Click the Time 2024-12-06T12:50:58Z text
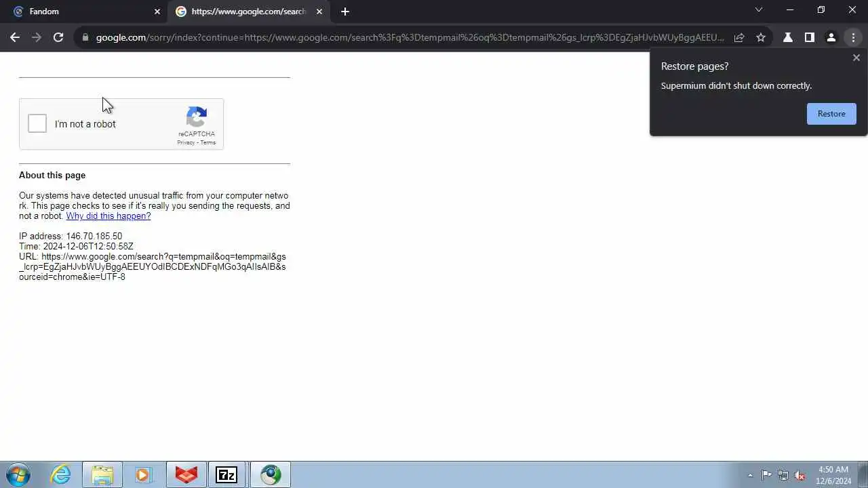This screenshot has height=488, width=868. tap(76, 247)
